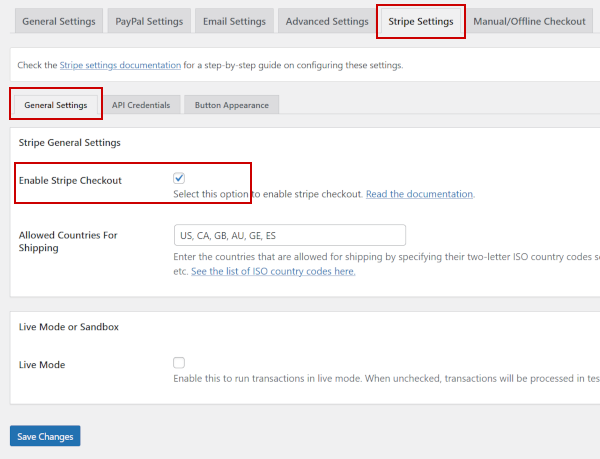The image size is (600, 459).
Task: Select the Stripe General Settings sub-tab
Action: click(x=56, y=104)
